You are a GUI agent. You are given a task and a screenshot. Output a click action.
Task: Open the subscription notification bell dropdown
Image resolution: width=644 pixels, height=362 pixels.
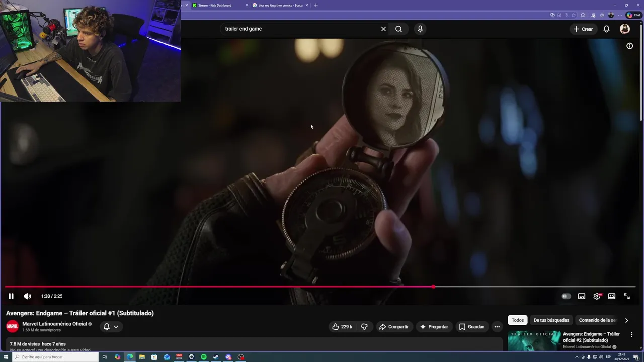(111, 327)
